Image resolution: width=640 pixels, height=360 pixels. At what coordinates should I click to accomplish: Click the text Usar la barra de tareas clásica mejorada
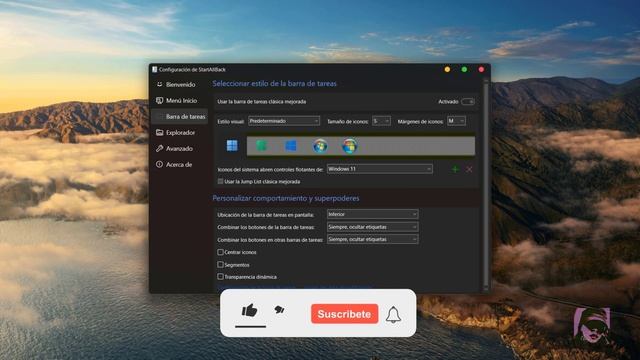click(262, 102)
